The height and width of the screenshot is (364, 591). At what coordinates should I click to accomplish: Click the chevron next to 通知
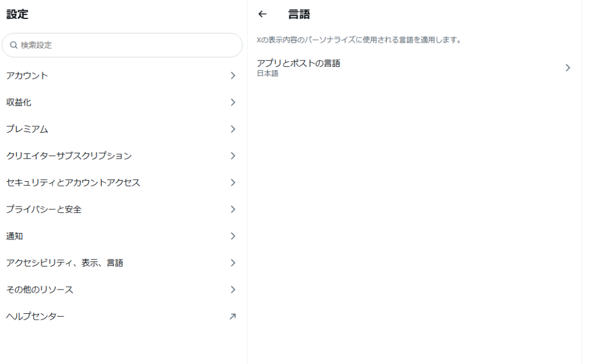(233, 236)
